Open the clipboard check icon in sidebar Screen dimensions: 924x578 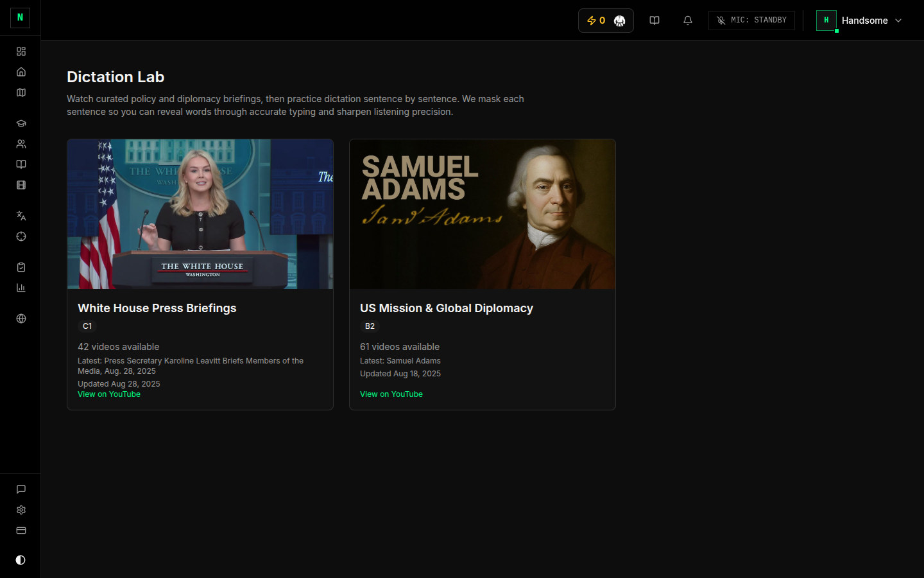(21, 267)
